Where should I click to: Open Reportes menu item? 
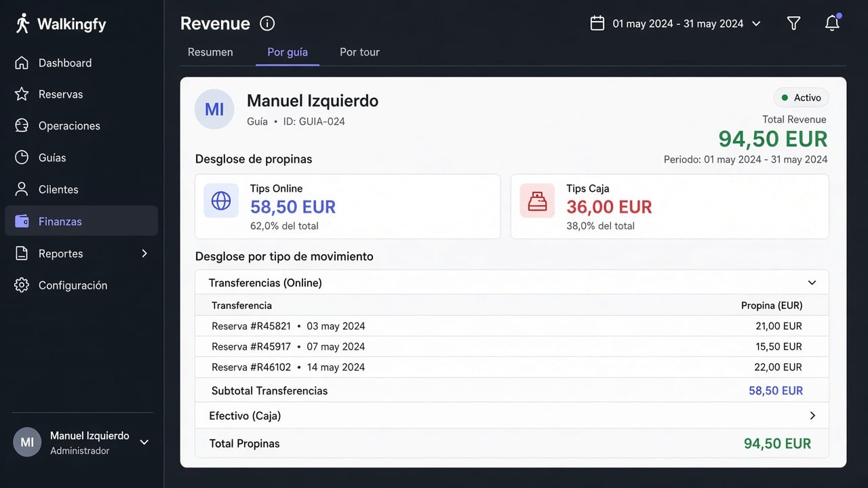pos(81,253)
